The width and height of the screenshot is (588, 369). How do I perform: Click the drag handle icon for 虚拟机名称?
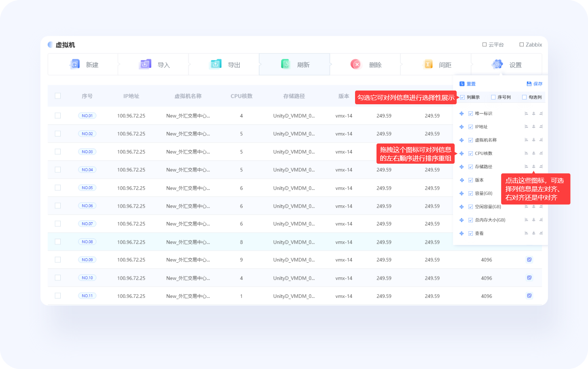[x=461, y=140]
